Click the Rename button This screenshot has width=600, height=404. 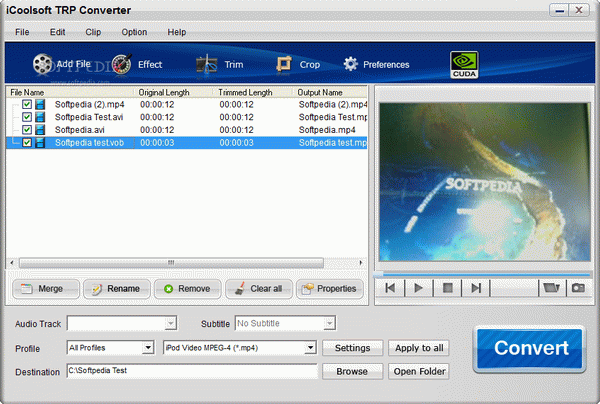coord(117,289)
